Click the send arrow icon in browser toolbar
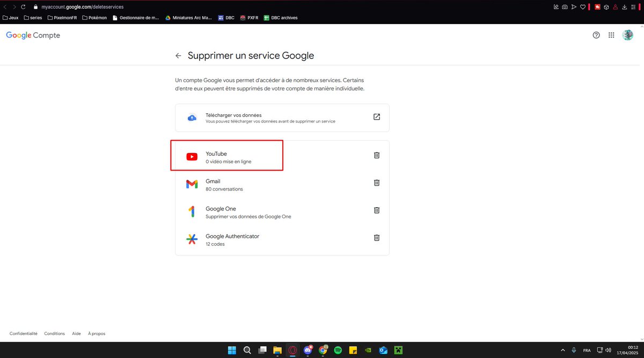This screenshot has width=644, height=358. tap(574, 7)
